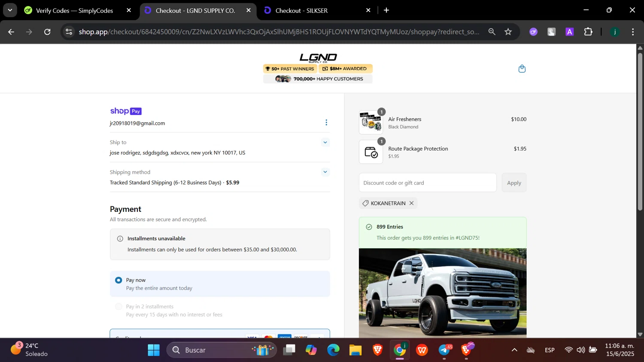Open the Copilot app on the taskbar
Image resolution: width=644 pixels, height=362 pixels.
tap(311, 350)
